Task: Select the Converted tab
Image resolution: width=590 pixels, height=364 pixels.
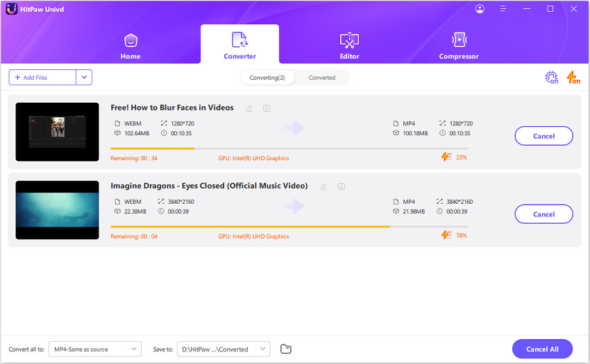Action: [x=321, y=78]
